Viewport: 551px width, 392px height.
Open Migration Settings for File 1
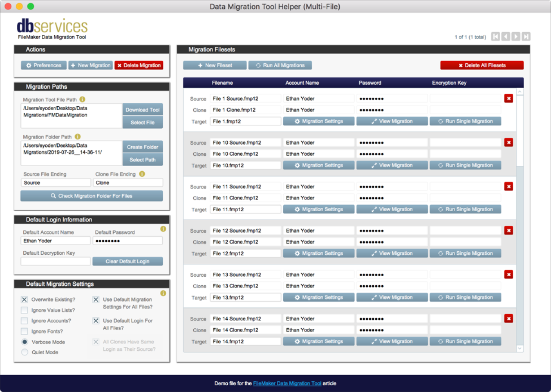(x=319, y=121)
